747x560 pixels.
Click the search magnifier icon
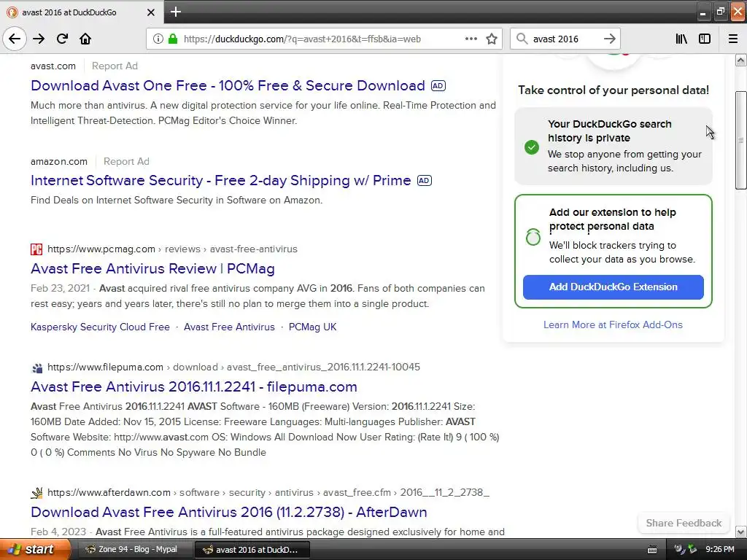[522, 39]
